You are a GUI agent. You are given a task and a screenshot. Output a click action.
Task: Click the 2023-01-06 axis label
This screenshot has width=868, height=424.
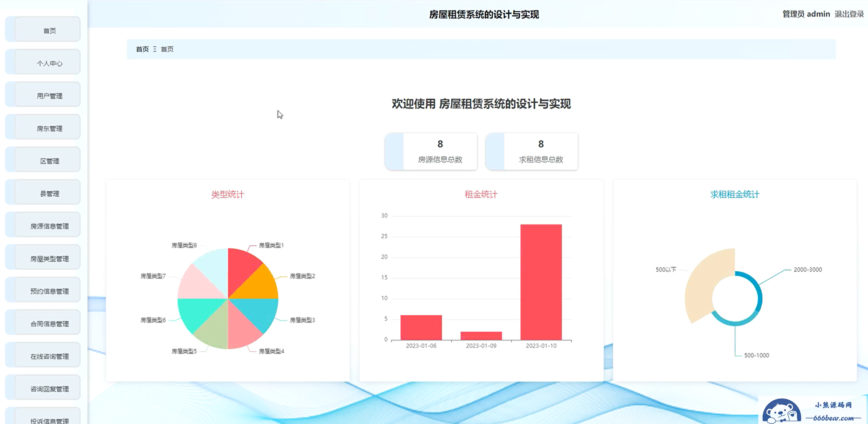[x=421, y=346]
